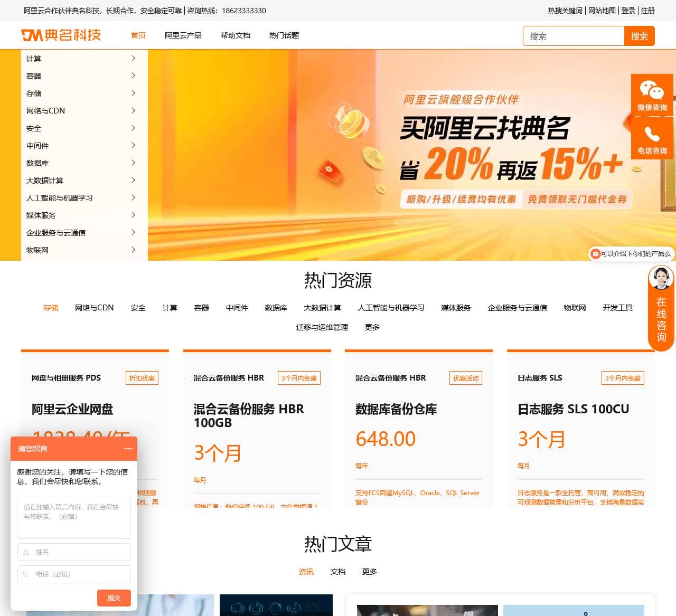The image size is (676, 616).
Task: Open 混合云备份服务 HBR 100GB product title
Action: (249, 416)
